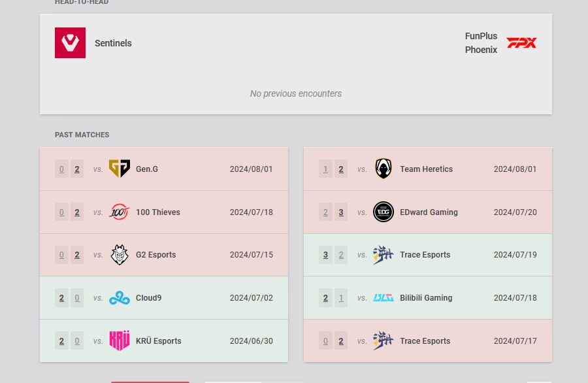This screenshot has width=588, height=383.
Task: Click the Team Heretics logo
Action: [384, 169]
